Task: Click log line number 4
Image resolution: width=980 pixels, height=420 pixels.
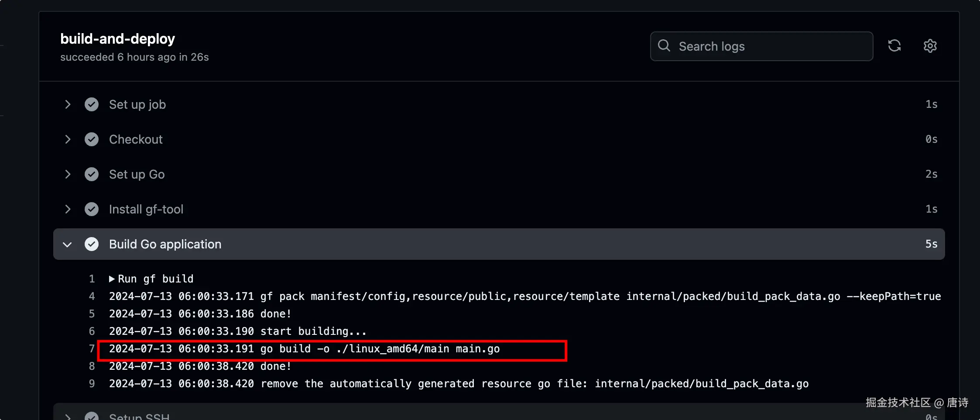Action: [x=92, y=296]
